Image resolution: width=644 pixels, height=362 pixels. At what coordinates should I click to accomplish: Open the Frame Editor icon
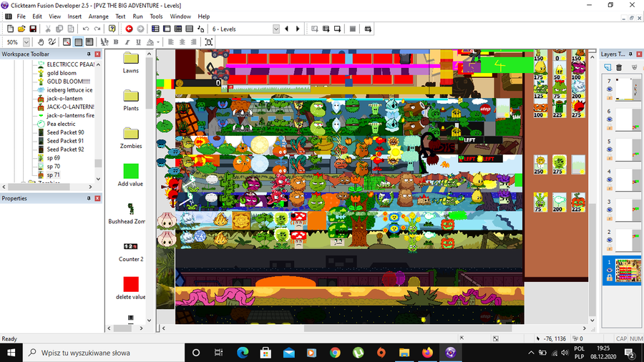click(x=167, y=29)
